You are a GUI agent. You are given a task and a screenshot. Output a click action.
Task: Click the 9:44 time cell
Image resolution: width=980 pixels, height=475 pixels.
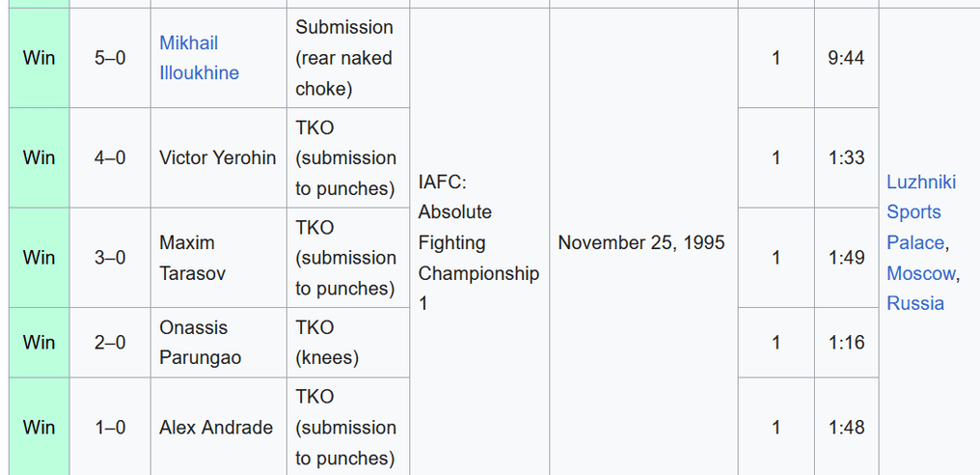pyautogui.click(x=846, y=58)
